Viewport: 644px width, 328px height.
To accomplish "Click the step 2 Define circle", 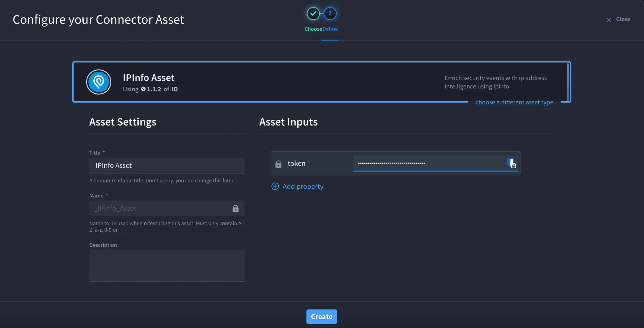I will click(x=330, y=14).
